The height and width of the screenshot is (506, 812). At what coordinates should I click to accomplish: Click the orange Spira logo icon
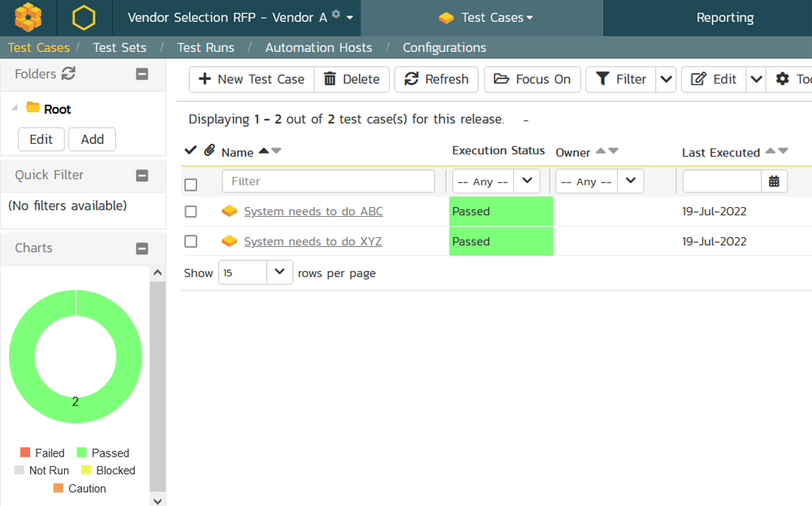point(28,17)
